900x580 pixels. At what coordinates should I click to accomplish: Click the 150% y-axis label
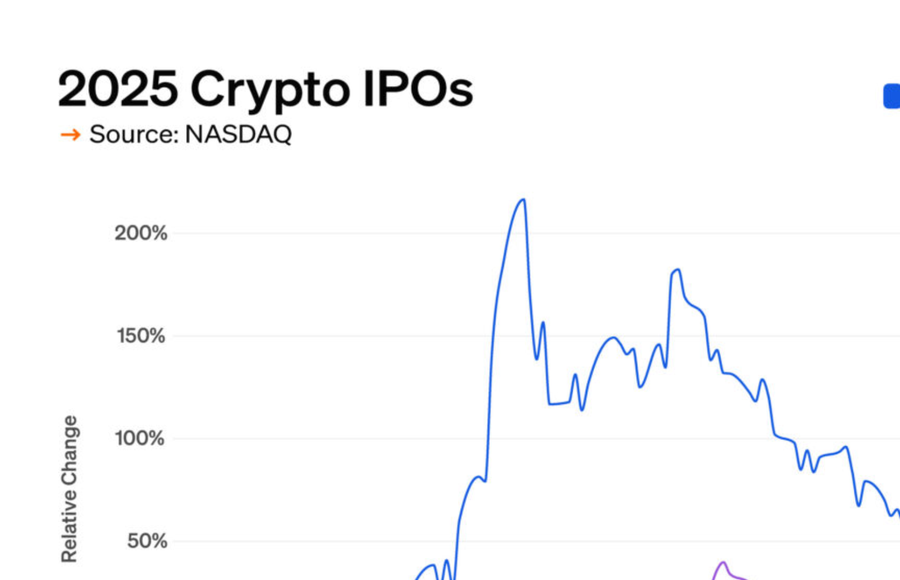pyautogui.click(x=141, y=335)
